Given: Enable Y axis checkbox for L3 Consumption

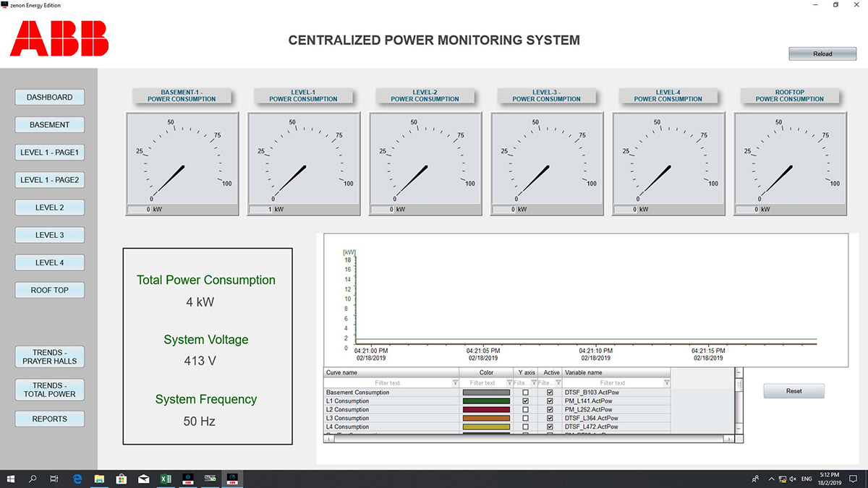Looking at the screenshot, I should (x=525, y=419).
